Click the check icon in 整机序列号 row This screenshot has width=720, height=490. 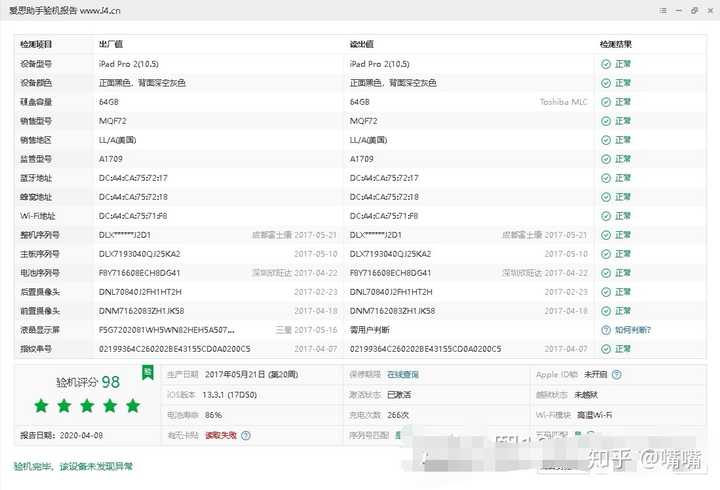[606, 235]
